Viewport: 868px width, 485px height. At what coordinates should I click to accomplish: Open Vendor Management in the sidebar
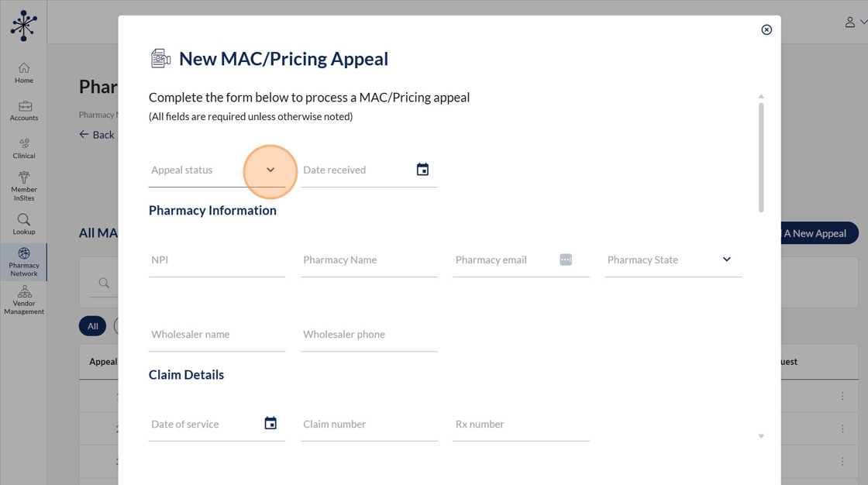coord(24,300)
